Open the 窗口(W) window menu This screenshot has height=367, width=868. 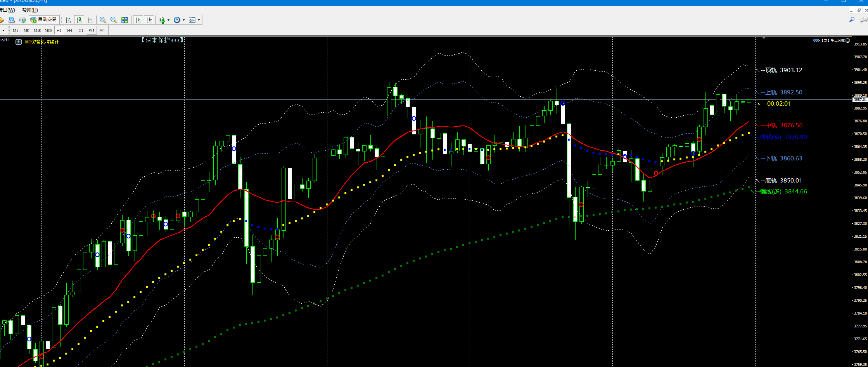7,10
